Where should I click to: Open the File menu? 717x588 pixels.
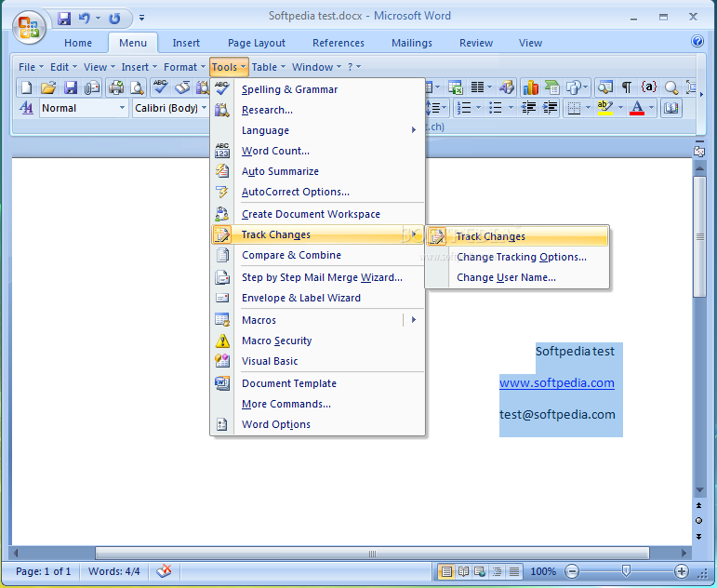31,67
